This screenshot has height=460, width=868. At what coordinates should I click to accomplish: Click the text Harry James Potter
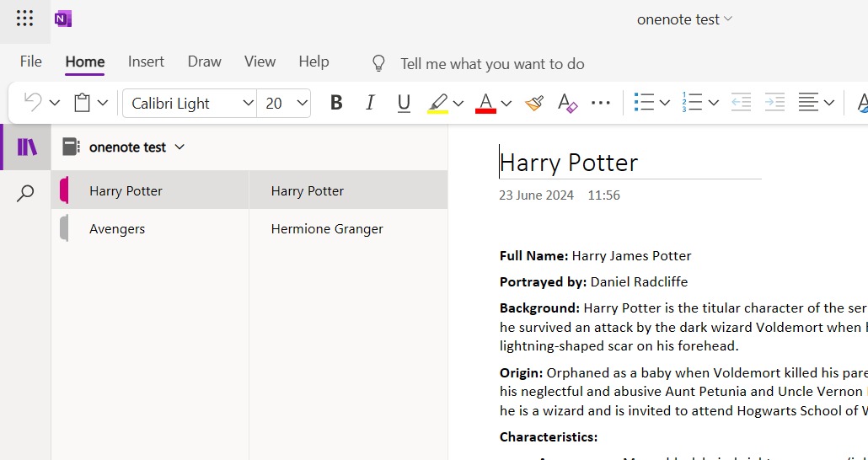pos(632,256)
